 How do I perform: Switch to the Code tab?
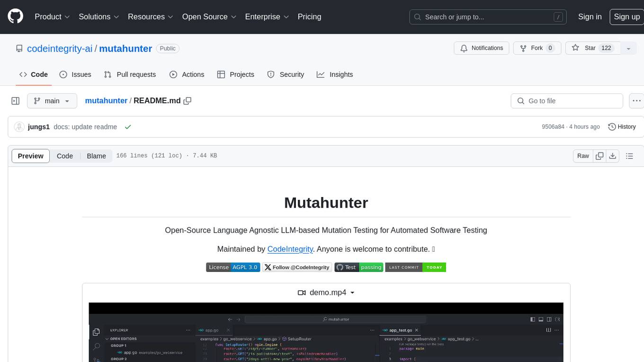(34, 74)
